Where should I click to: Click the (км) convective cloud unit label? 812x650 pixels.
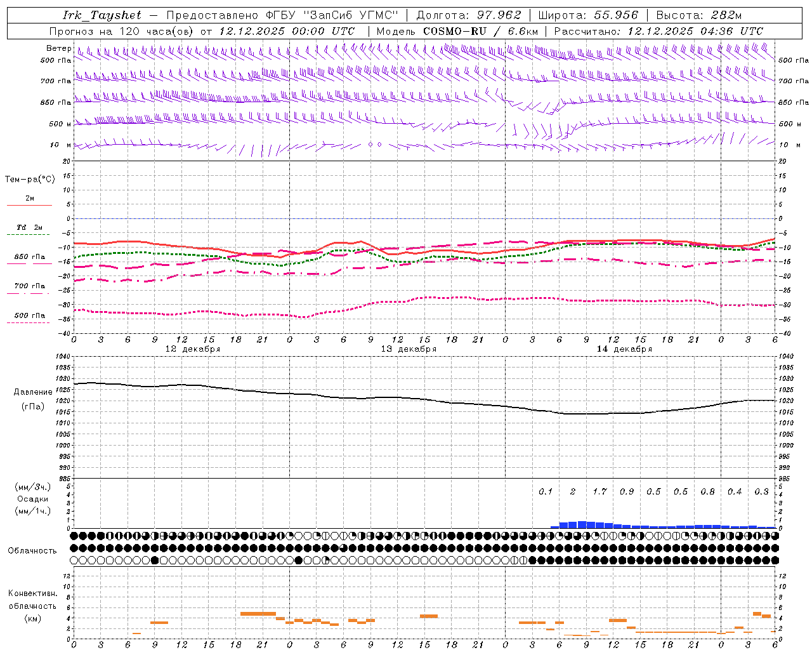pos(32,618)
